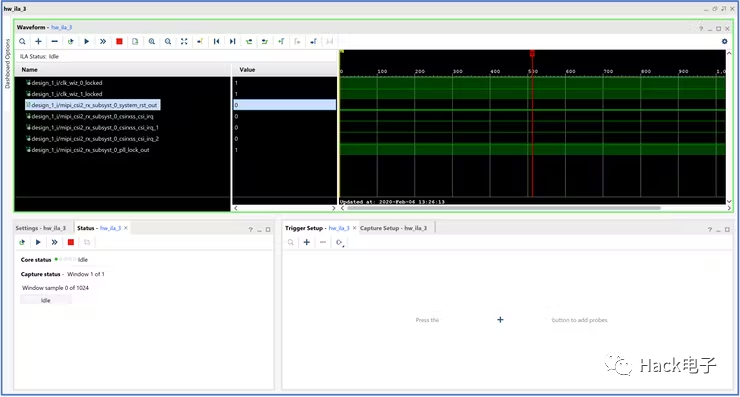
Task: Jump to the previous transition
Action: [249, 42]
